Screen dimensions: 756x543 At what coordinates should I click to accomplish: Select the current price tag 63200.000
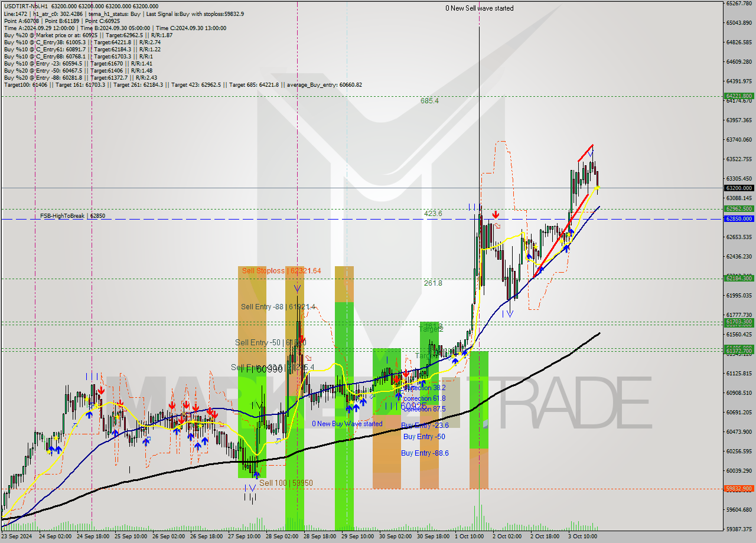coord(738,188)
